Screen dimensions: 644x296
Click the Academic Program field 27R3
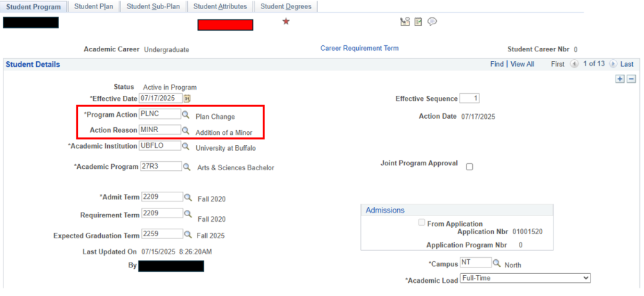161,166
